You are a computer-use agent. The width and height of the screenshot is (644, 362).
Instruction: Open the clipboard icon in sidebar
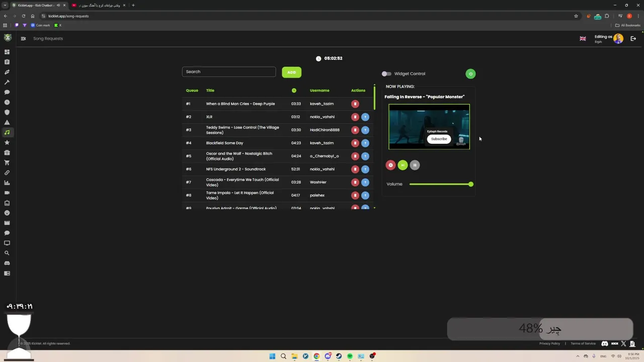pyautogui.click(x=7, y=62)
